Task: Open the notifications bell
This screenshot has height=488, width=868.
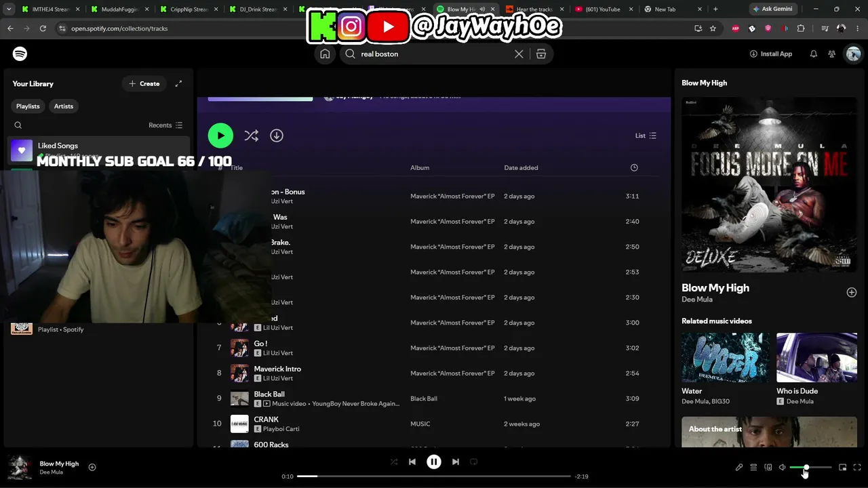Action: [814, 54]
